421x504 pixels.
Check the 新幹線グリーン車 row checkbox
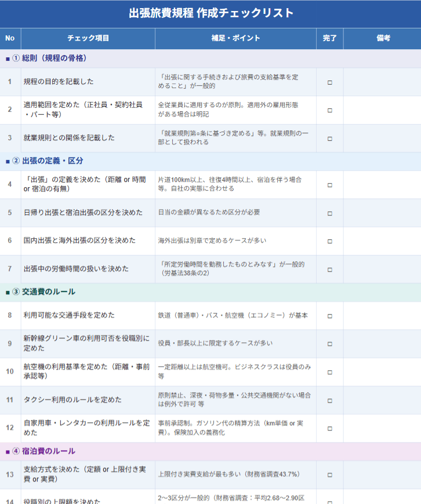coord(330,344)
